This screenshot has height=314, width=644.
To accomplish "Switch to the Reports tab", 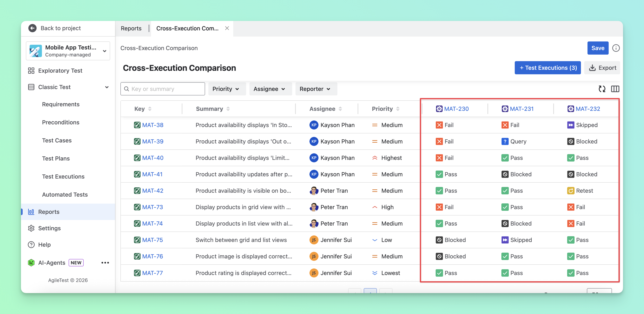I will [x=131, y=29].
